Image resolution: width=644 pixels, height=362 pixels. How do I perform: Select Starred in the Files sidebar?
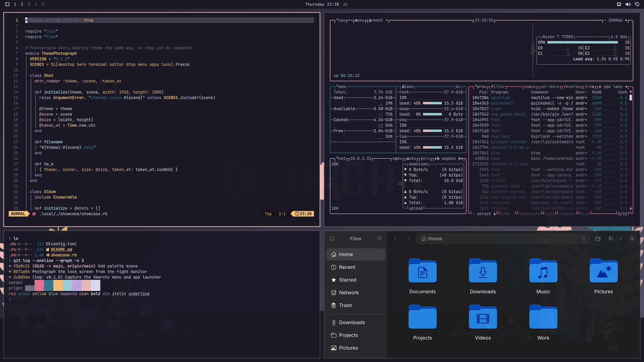pos(356,280)
